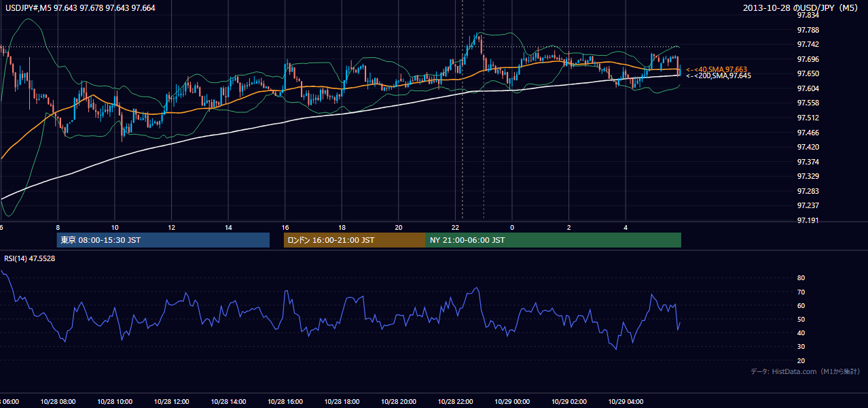
Task: Click the bottom axis date 10/28 14:00
Action: click(228, 402)
